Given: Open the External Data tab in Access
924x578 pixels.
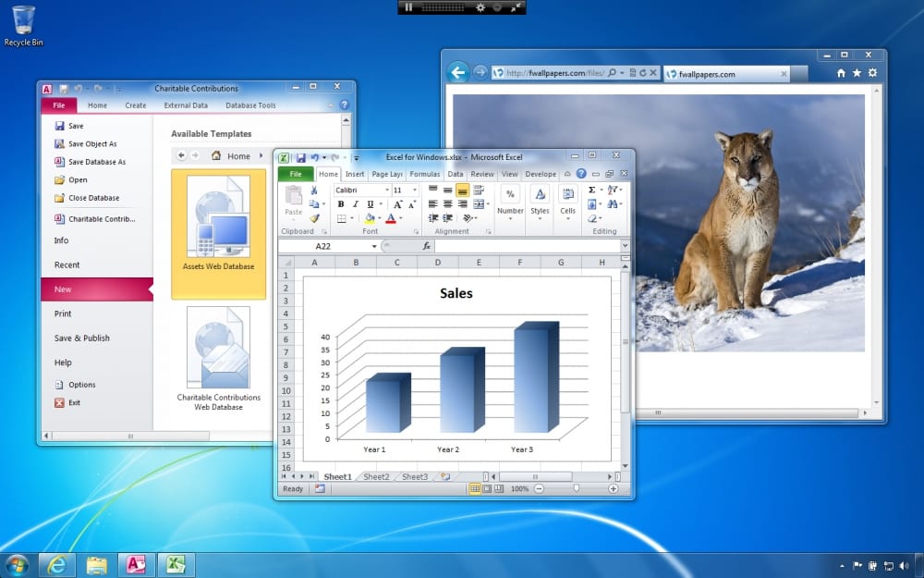Looking at the screenshot, I should coord(186,105).
